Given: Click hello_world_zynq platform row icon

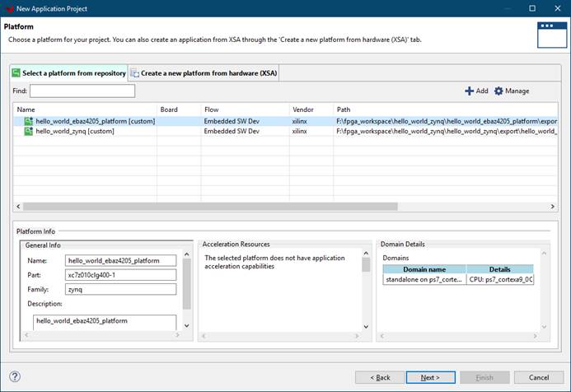Looking at the screenshot, I should pos(28,131).
